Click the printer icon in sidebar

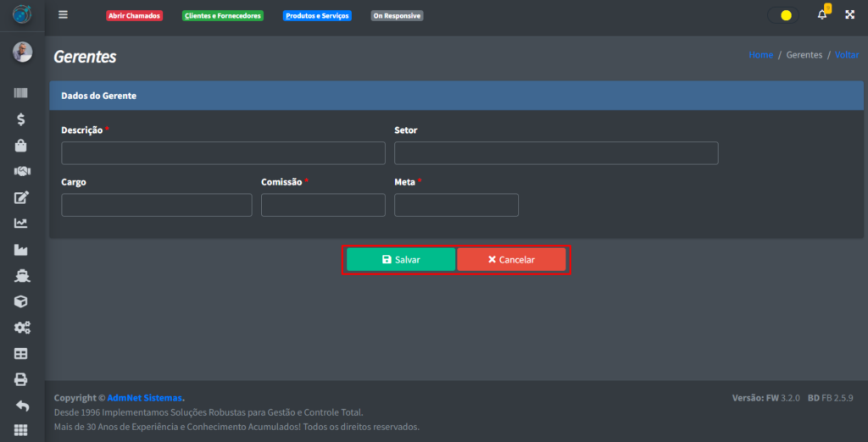pos(21,379)
